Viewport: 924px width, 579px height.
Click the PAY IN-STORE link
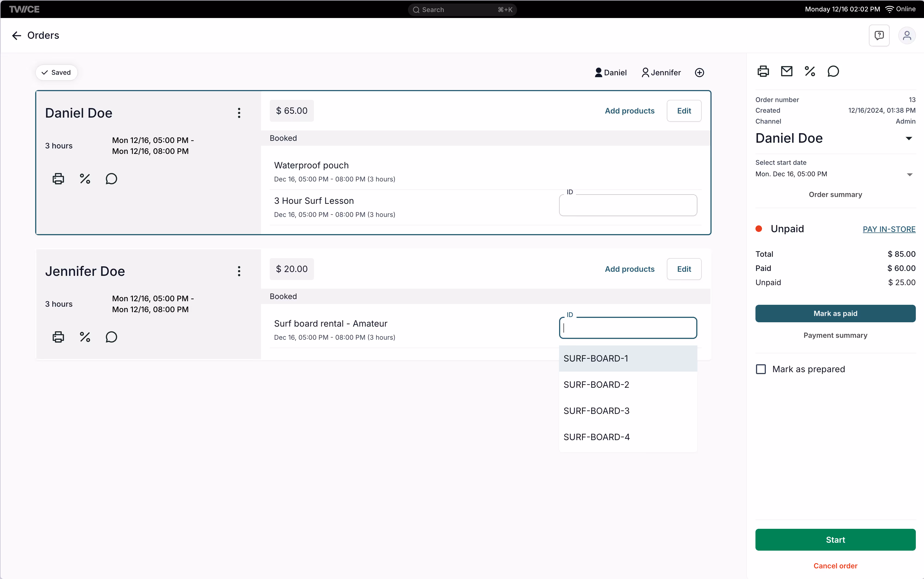[889, 229]
